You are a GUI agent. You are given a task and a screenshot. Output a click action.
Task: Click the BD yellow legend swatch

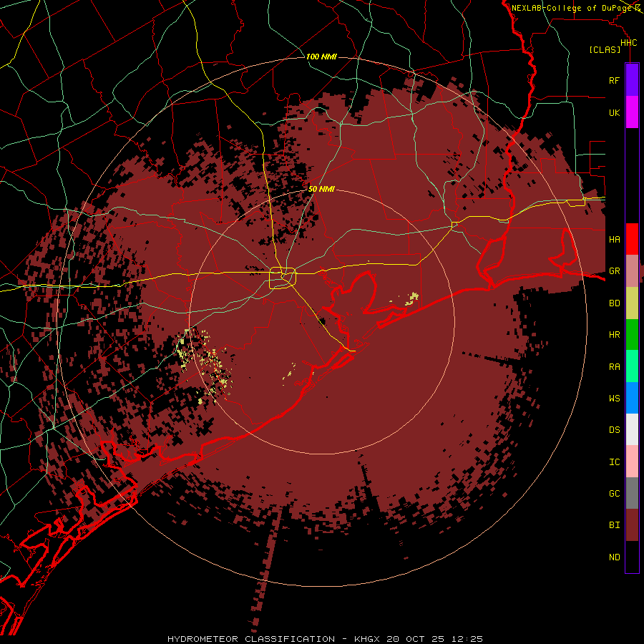click(632, 303)
